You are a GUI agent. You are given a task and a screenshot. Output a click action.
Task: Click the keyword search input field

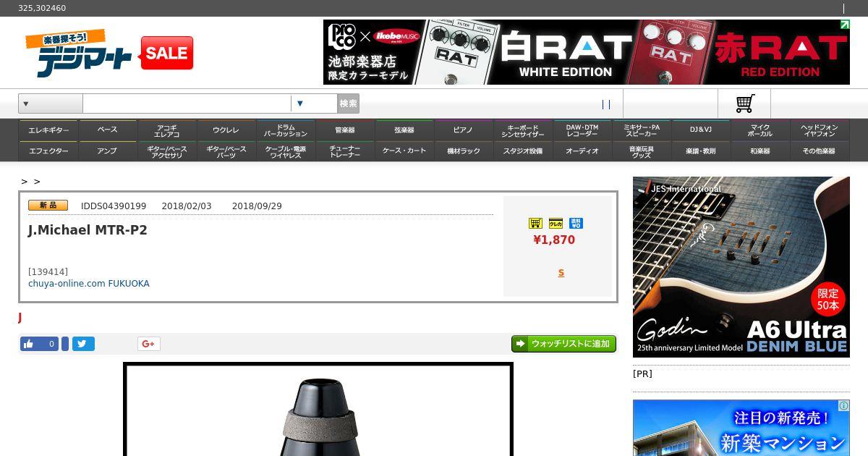187,104
